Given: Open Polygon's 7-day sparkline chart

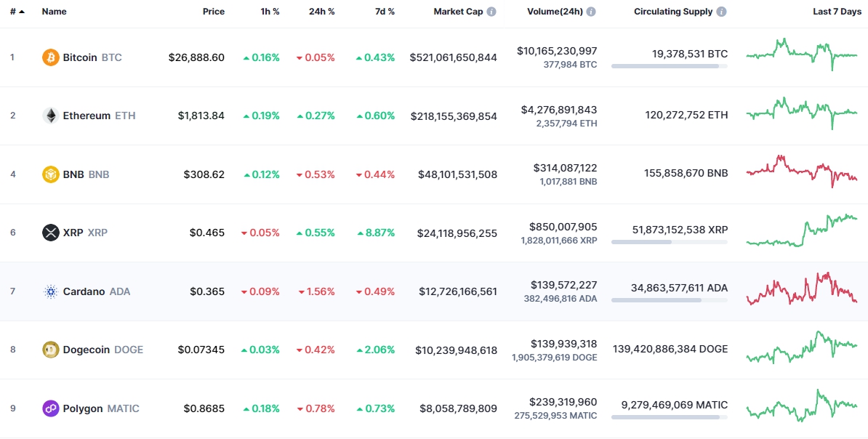Looking at the screenshot, I should pos(802,406).
